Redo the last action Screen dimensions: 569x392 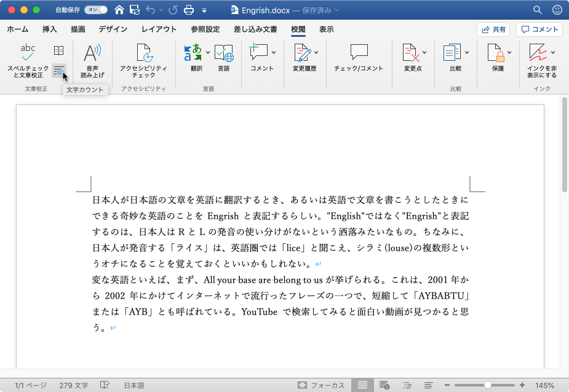tap(173, 10)
